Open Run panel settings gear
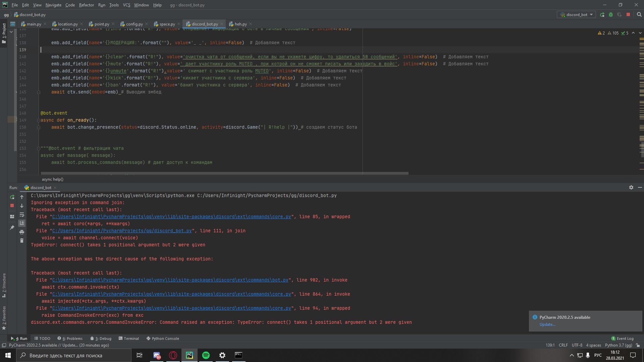644x362 pixels. (631, 188)
